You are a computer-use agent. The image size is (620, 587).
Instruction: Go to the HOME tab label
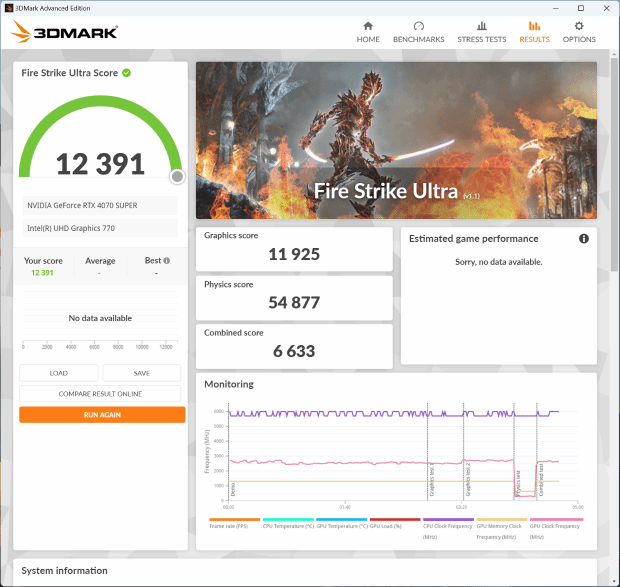(x=368, y=40)
